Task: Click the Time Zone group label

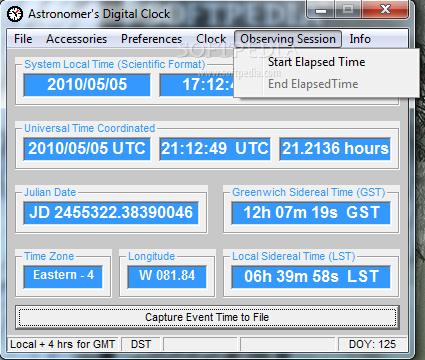Action: (x=49, y=256)
